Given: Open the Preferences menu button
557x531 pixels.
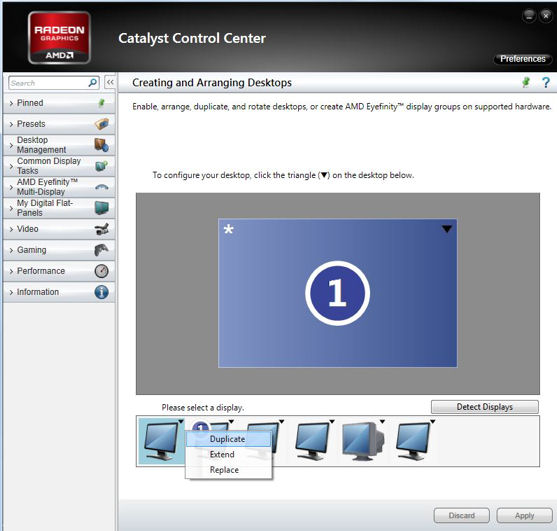Looking at the screenshot, I should click(523, 59).
